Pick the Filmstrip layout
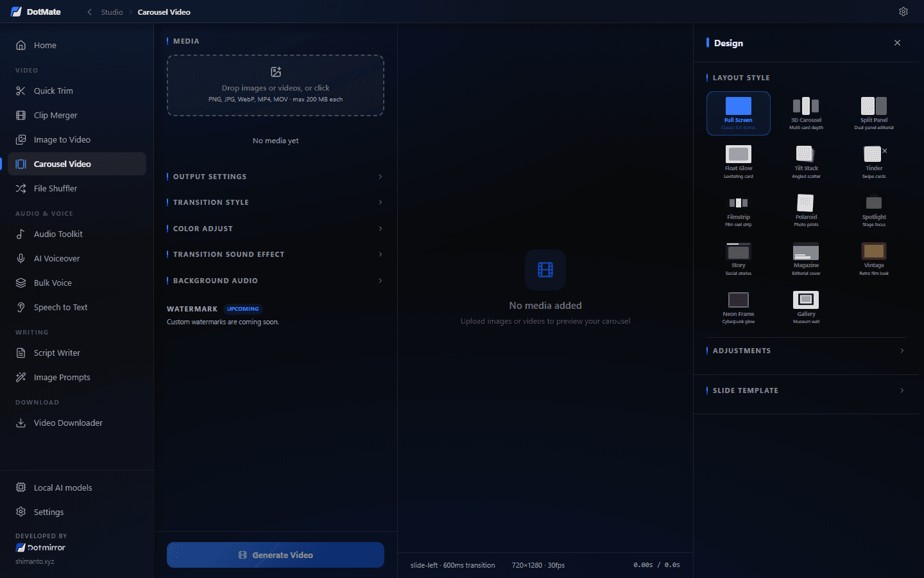This screenshot has width=924, height=578. pyautogui.click(x=739, y=211)
